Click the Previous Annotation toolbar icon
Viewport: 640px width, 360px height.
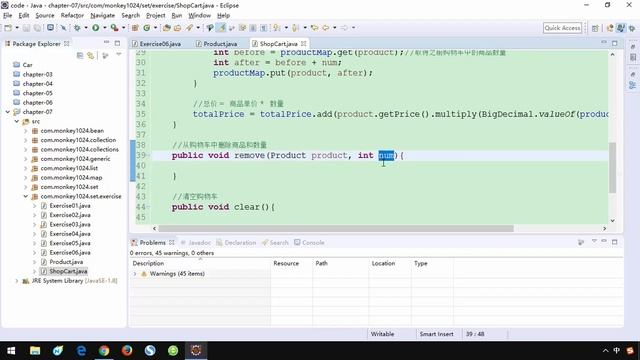coord(295,28)
